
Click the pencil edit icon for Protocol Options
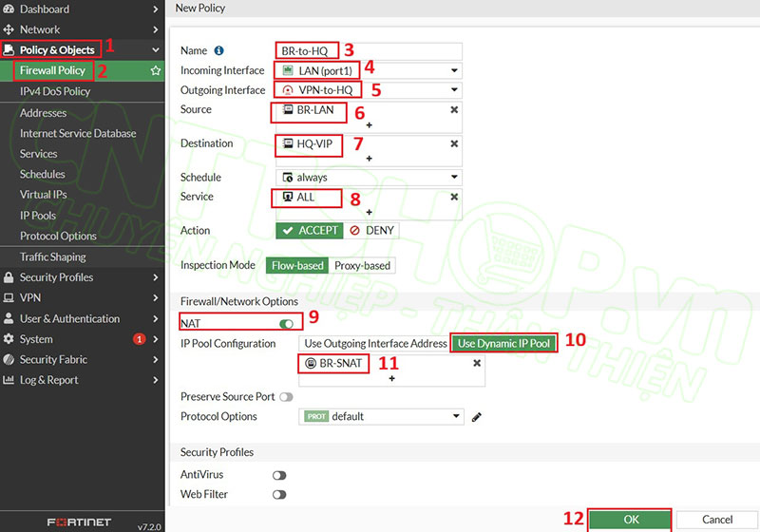point(477,416)
